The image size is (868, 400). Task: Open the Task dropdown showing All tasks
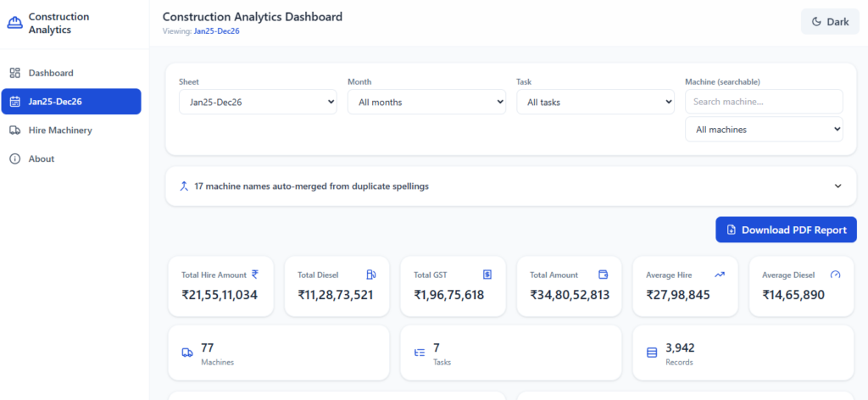click(x=596, y=102)
